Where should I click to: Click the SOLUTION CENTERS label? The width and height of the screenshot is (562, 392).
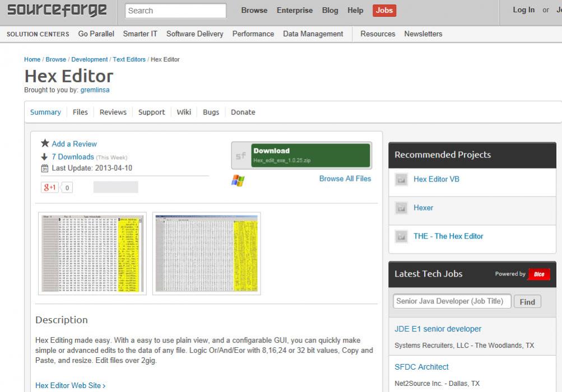point(38,34)
